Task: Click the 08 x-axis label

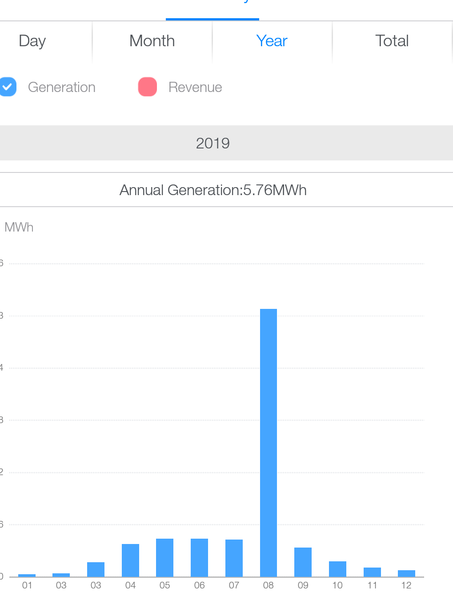Action: click(x=268, y=585)
